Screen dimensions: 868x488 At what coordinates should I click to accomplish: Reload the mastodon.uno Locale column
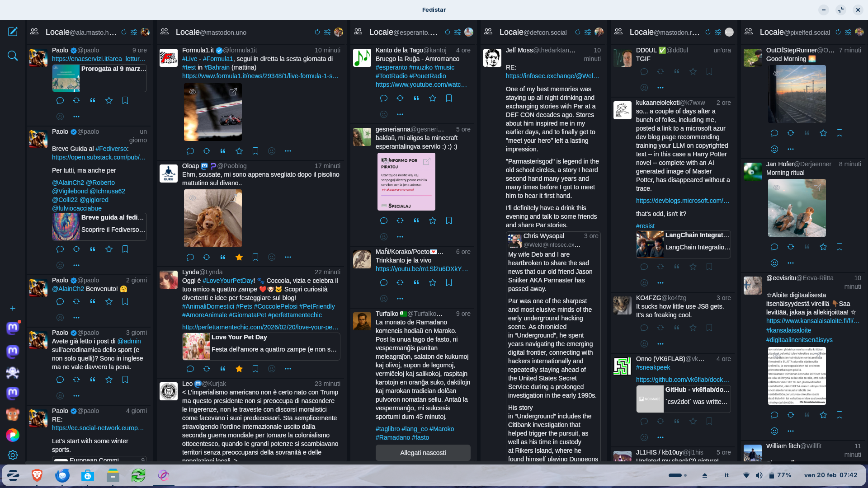coord(317,32)
